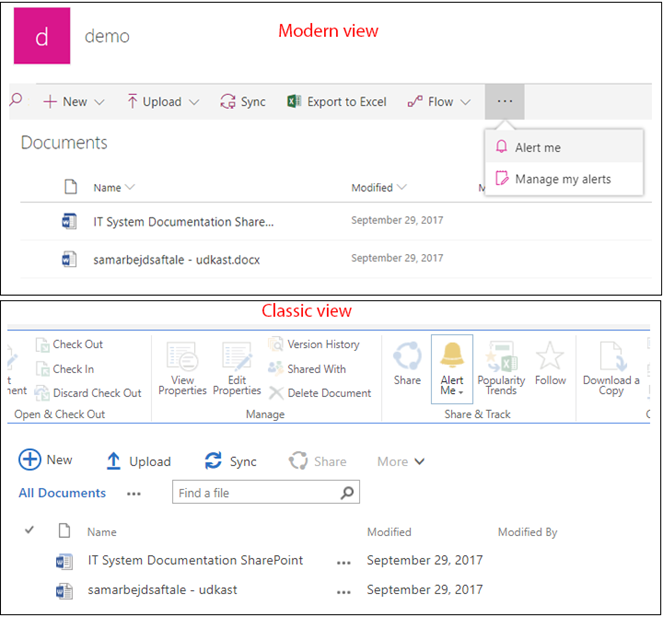Open the views ellipsis next to All Documents
Viewport: 663px width, 617px height.
coord(134,494)
